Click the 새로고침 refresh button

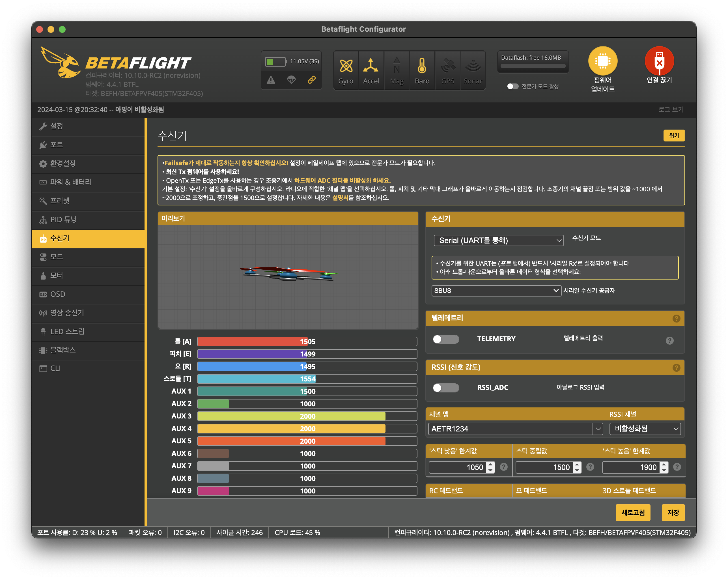tap(633, 512)
